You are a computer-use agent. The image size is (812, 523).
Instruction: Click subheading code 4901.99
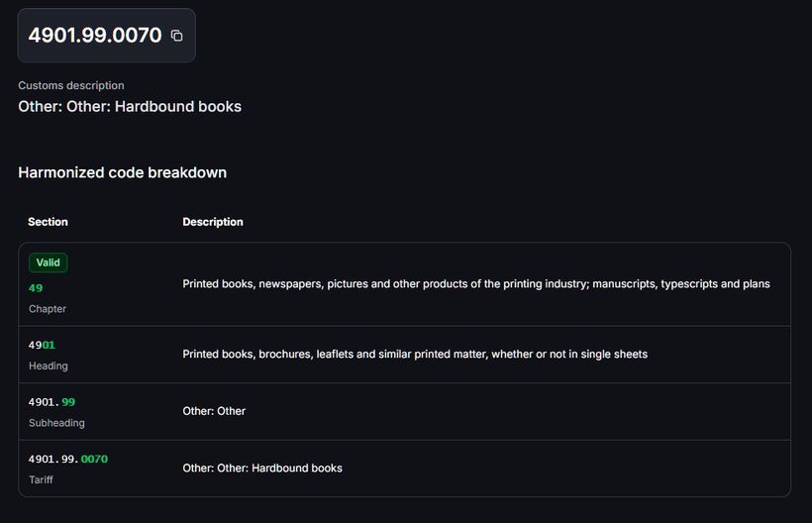coord(52,402)
